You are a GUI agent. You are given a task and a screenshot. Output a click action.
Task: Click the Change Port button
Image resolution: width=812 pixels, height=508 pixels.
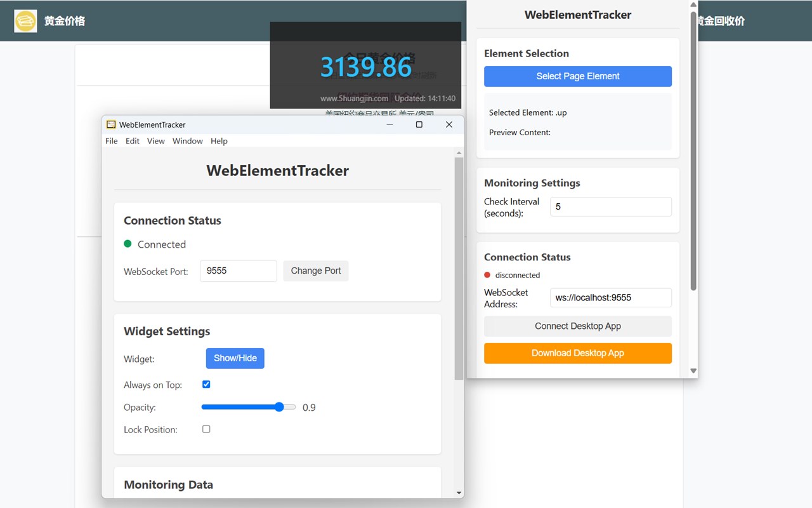[x=316, y=271]
